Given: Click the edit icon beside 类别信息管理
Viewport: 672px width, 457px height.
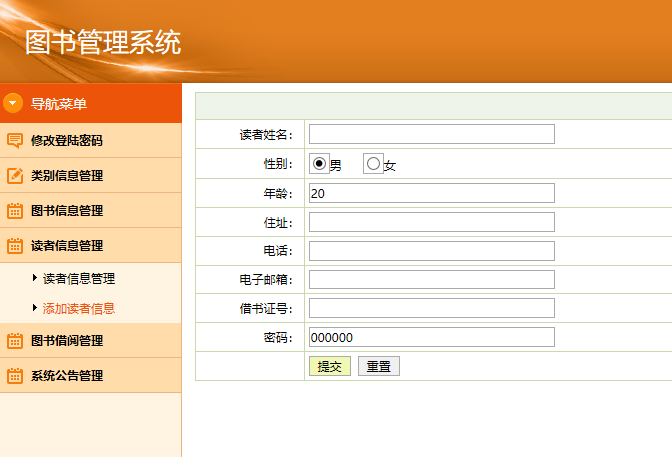Looking at the screenshot, I should point(15,175).
